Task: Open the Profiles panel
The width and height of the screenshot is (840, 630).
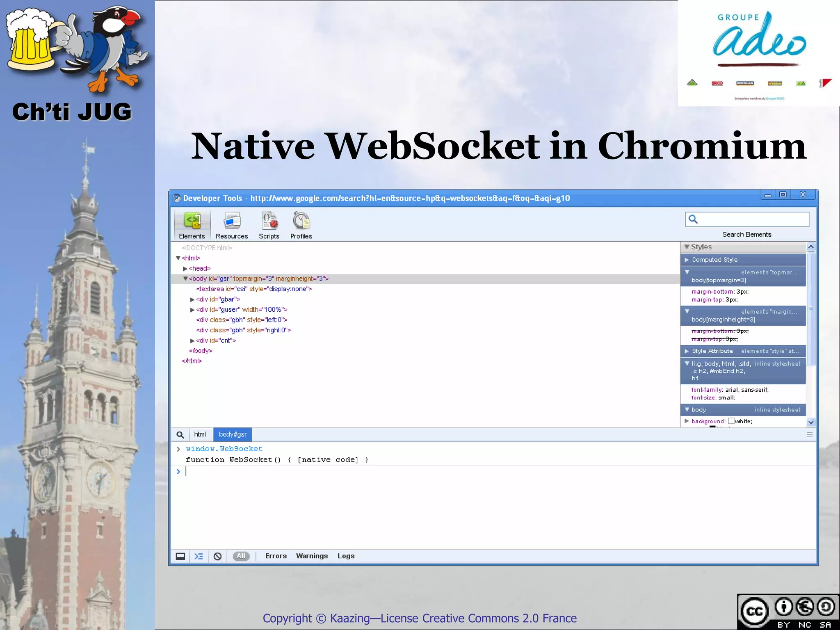Action: [x=301, y=225]
